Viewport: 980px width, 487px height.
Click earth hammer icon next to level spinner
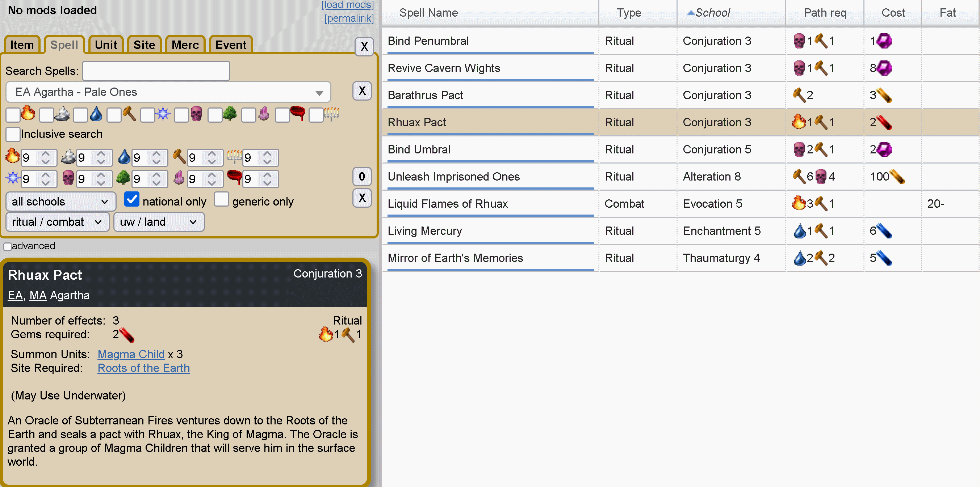coord(179,156)
